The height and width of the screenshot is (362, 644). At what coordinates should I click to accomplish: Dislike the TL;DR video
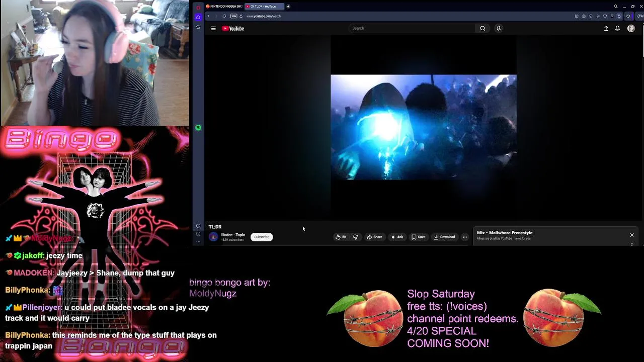point(356,237)
